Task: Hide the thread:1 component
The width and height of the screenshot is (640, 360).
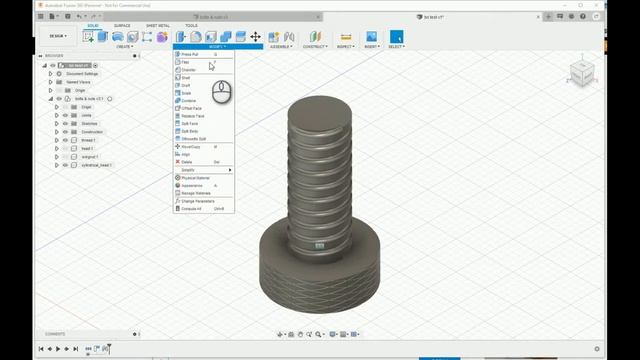Action: tap(65, 140)
